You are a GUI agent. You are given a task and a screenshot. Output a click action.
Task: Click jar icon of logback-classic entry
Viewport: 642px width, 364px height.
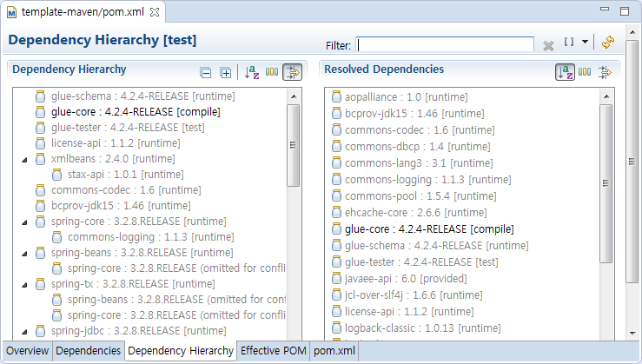336,328
